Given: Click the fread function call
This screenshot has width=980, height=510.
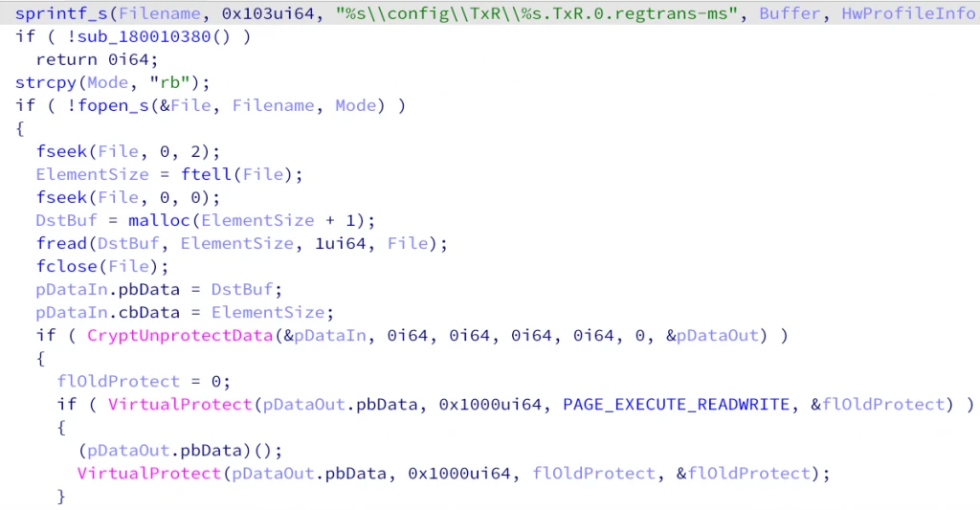Looking at the screenshot, I should click(61, 244).
